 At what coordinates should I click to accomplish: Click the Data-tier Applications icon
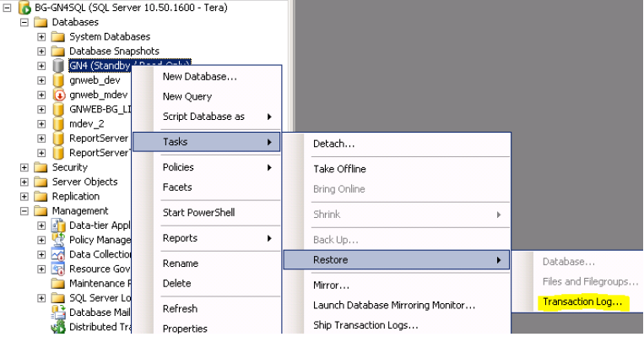(58, 226)
